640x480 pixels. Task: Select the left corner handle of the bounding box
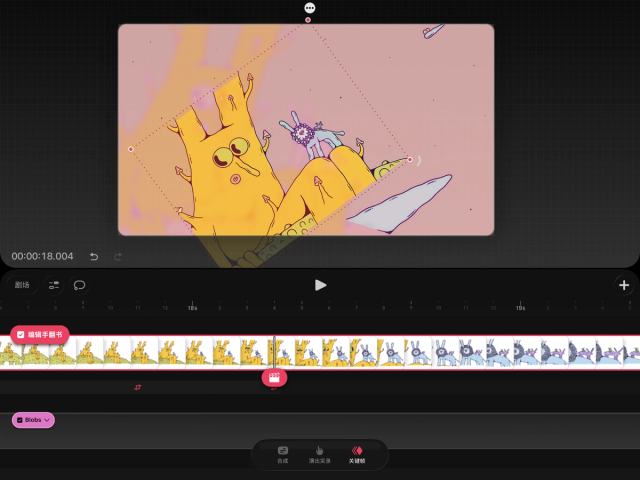click(x=131, y=149)
